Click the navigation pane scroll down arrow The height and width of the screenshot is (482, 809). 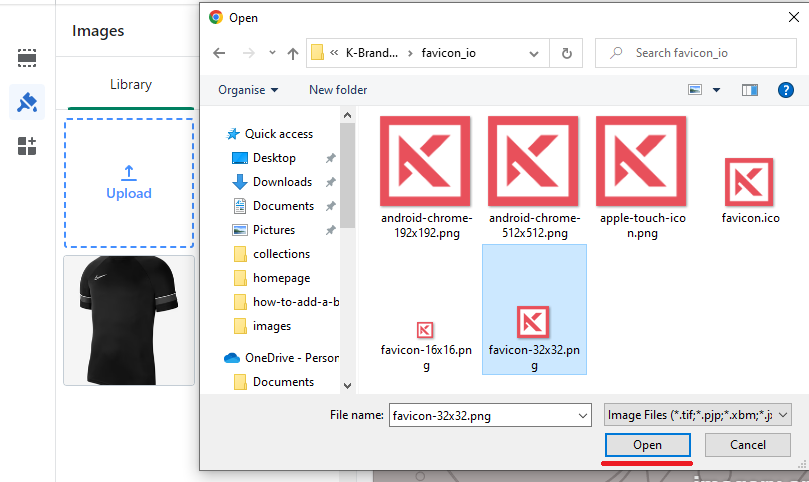point(347,385)
